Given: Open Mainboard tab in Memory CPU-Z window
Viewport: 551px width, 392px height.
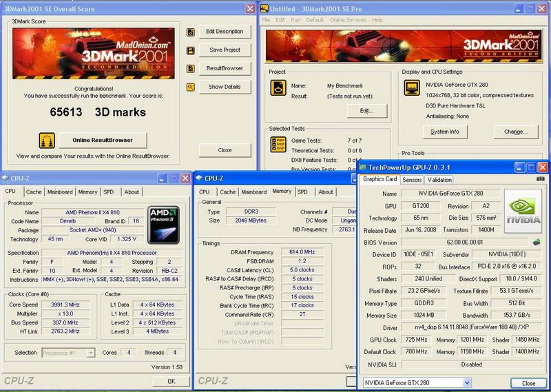Looking at the screenshot, I should [x=253, y=192].
